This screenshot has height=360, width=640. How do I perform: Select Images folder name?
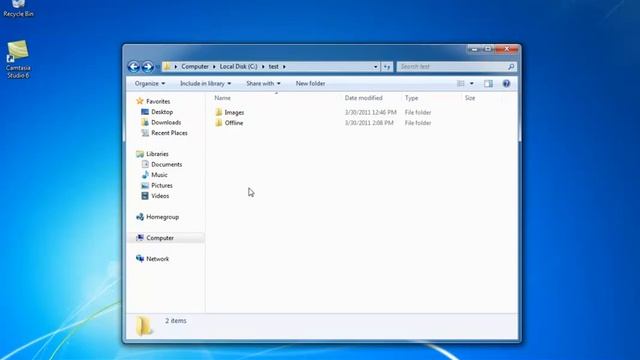point(234,112)
